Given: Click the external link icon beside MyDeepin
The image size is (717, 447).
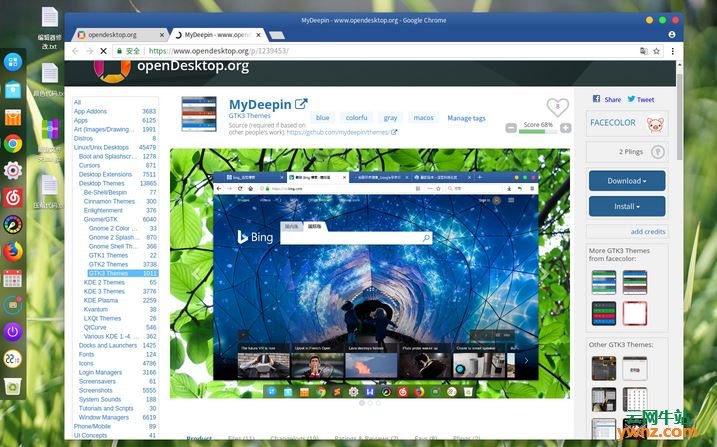Looking at the screenshot, I should pyautogui.click(x=301, y=104).
